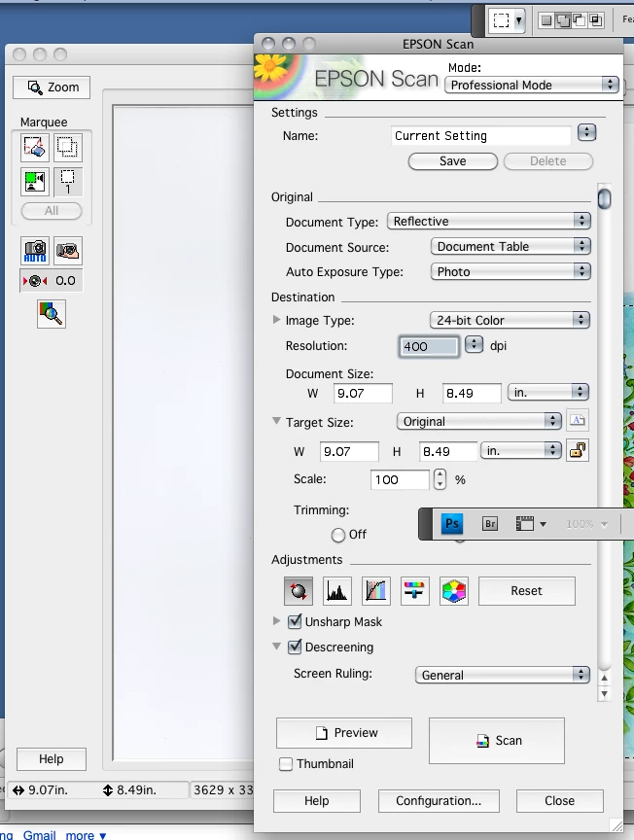Viewport: 634px width, 840px height.
Task: Open the Mode dropdown Professional Mode
Action: [532, 86]
